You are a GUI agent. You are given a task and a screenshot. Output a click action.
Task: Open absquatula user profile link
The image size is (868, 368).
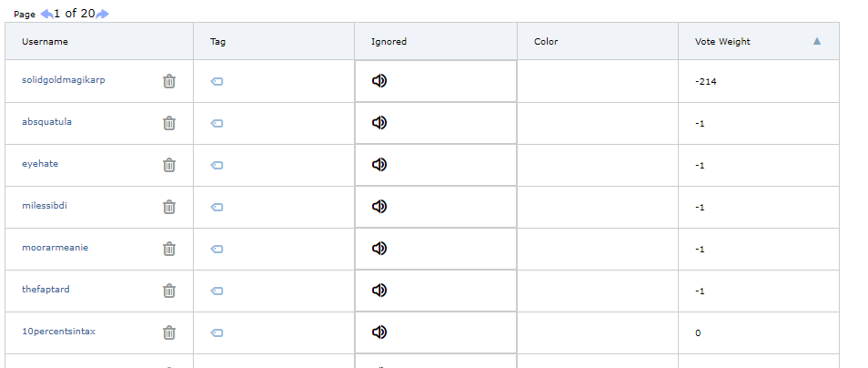pos(46,122)
